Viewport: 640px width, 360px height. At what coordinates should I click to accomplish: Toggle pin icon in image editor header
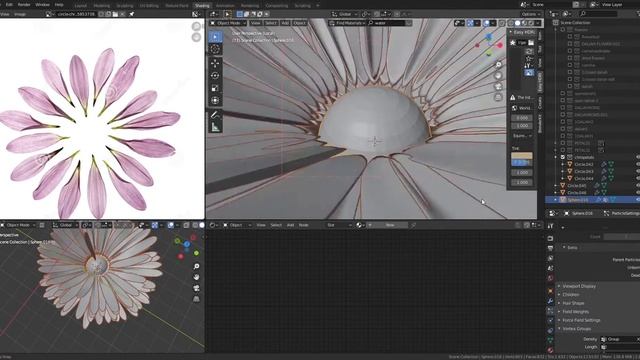(132, 14)
